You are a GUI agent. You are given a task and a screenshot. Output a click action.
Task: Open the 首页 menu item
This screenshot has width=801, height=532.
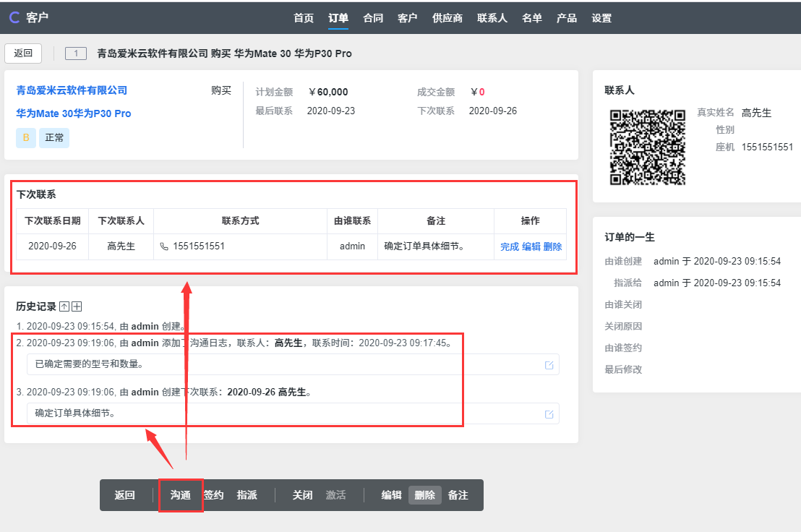[304, 18]
